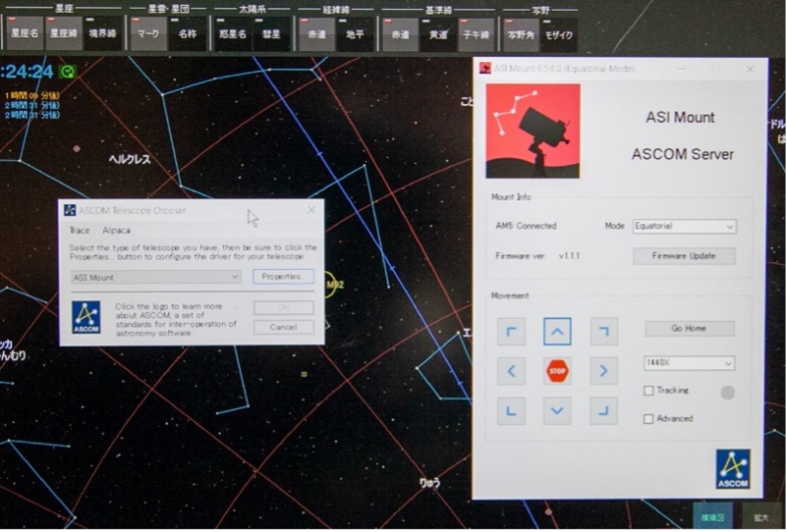
Task: Toggle 赤道 in the 経緯線 group
Action: [x=317, y=34]
